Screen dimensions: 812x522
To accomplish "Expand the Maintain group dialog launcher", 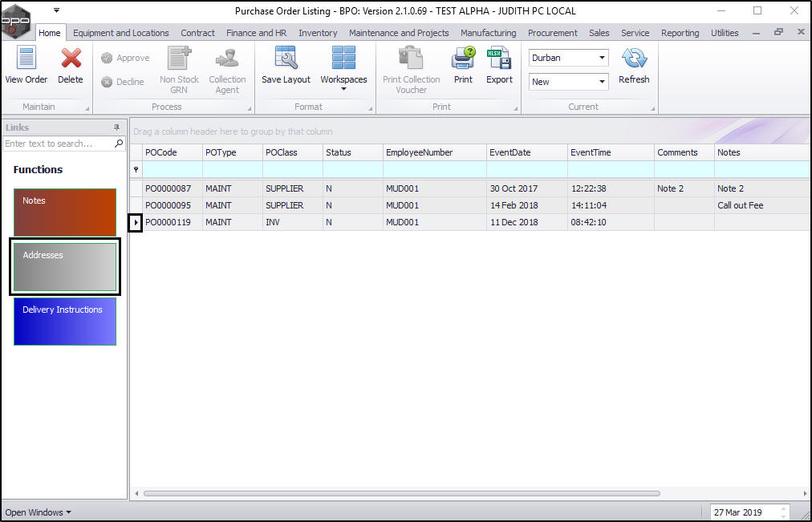I will pos(87,108).
